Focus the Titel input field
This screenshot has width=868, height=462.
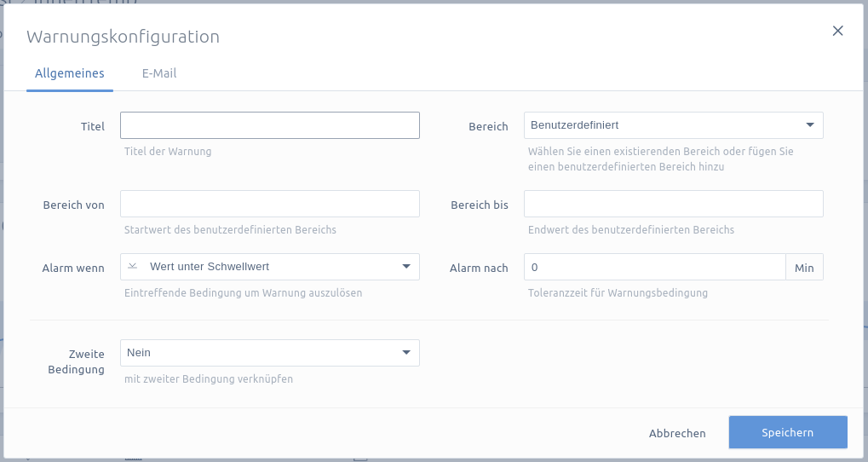tap(269, 125)
